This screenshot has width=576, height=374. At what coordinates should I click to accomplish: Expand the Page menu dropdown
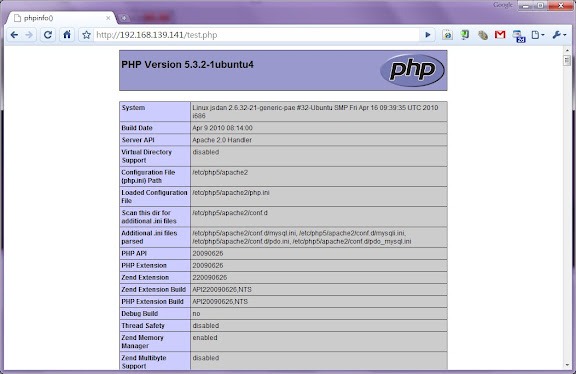[x=538, y=35]
